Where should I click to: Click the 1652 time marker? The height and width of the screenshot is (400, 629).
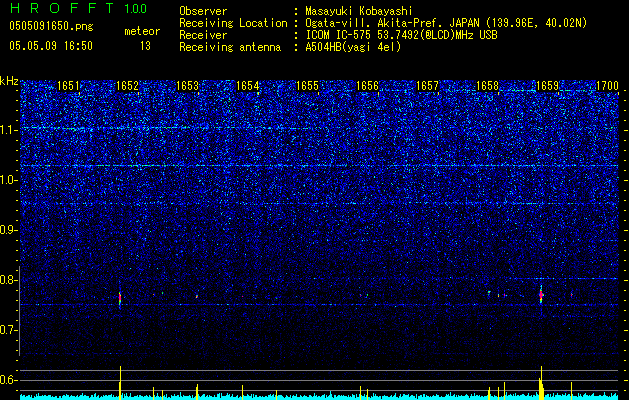(x=127, y=87)
